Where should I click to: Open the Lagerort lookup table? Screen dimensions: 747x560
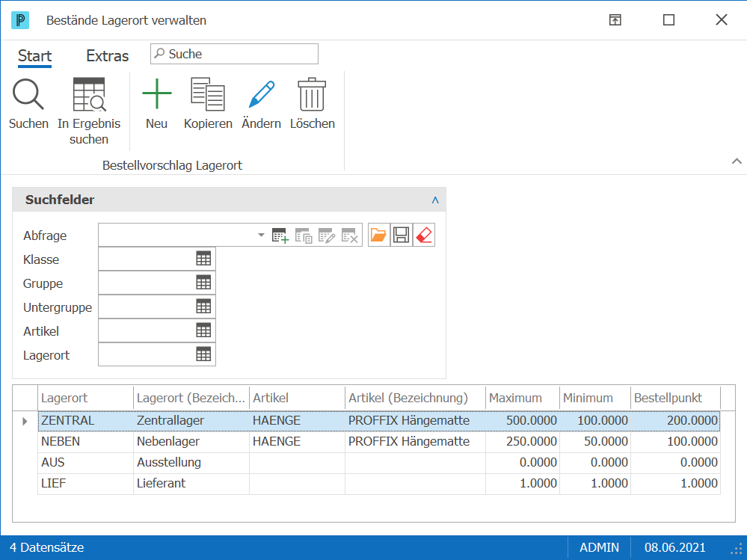point(203,354)
